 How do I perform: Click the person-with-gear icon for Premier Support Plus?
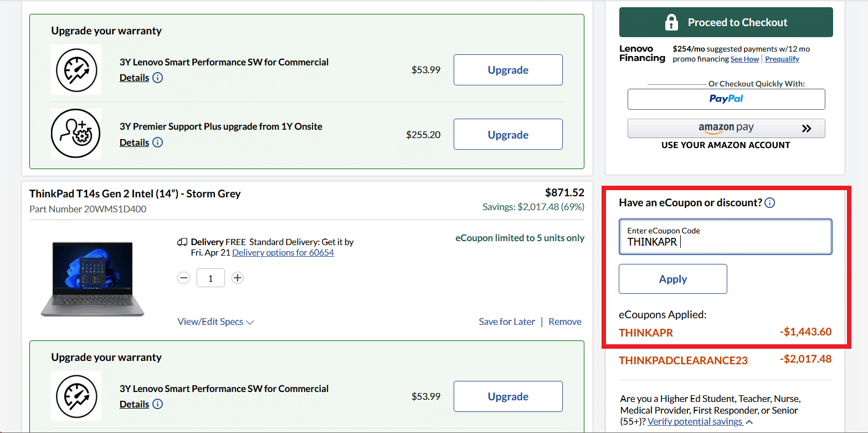[76, 134]
